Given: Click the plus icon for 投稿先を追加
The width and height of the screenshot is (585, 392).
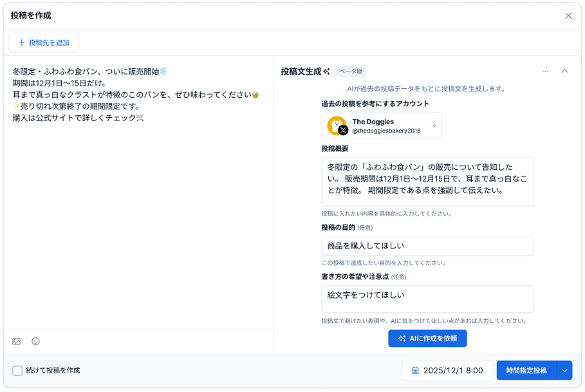Looking at the screenshot, I should [x=22, y=42].
